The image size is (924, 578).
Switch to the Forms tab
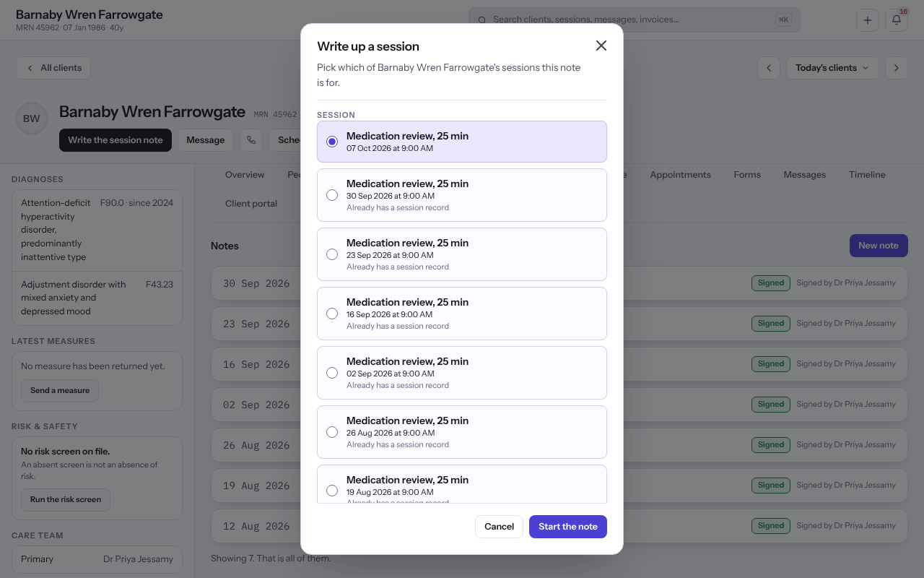747,175
